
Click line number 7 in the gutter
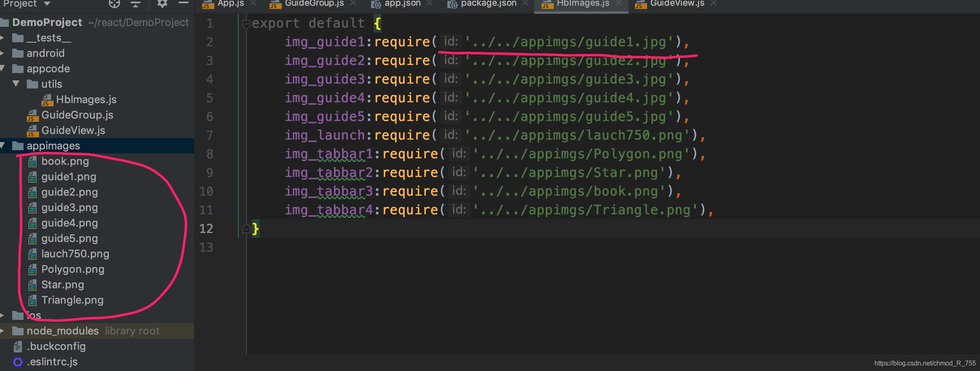coord(209,135)
